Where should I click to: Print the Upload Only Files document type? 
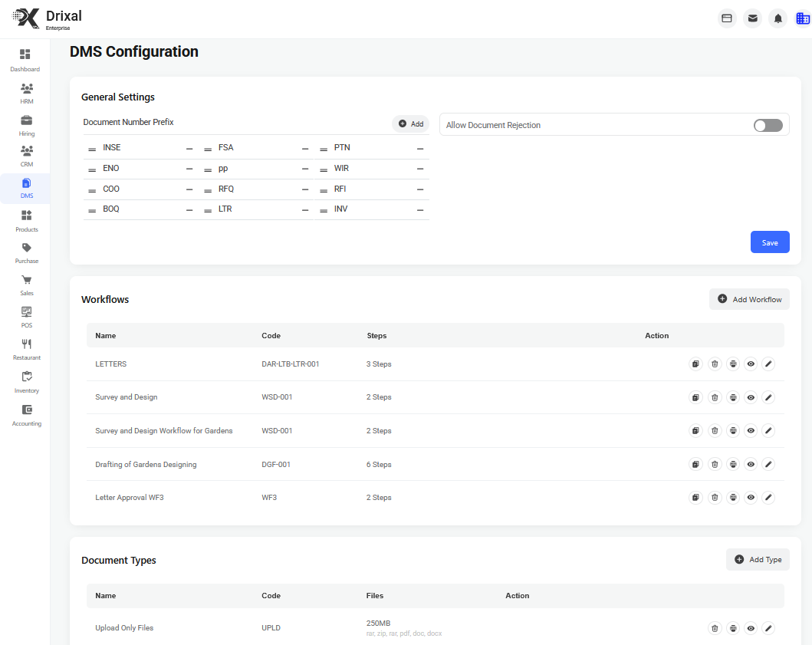[732, 627]
